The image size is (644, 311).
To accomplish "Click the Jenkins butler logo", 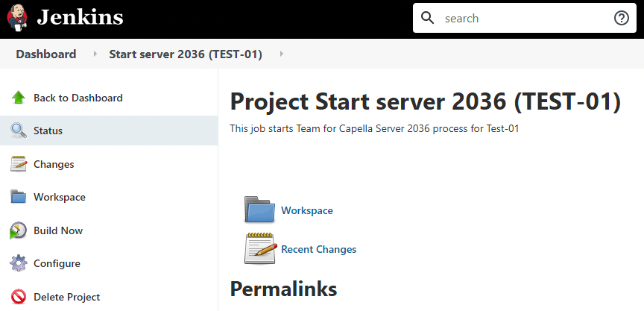I will click(18, 18).
